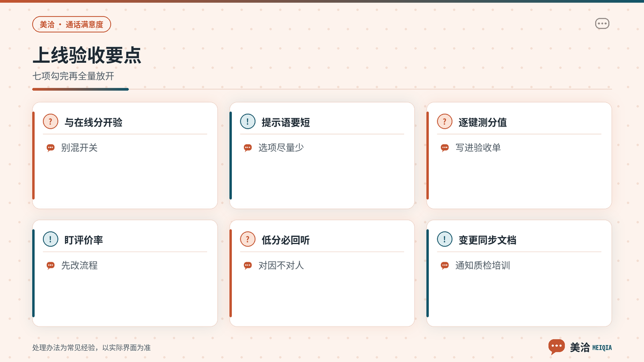The width and height of the screenshot is (644, 362).
Task: Click the speech bubble icon beside 先改流程
Action: 50,265
